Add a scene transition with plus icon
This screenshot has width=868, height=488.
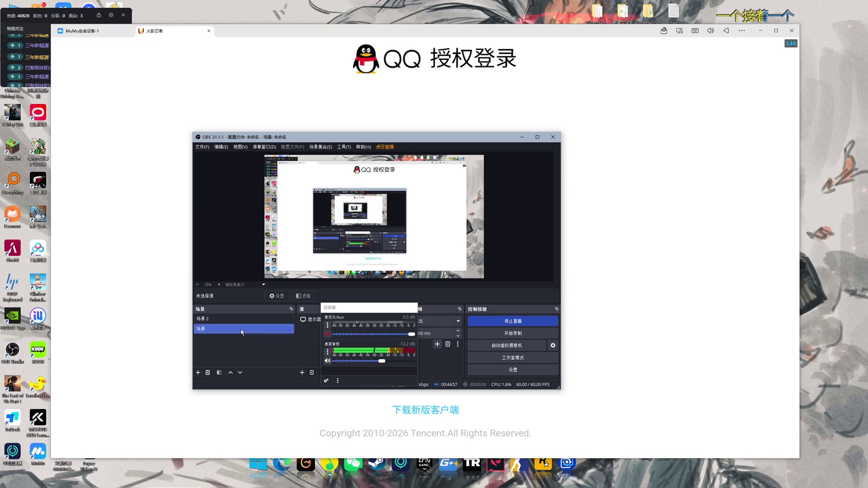(437, 344)
